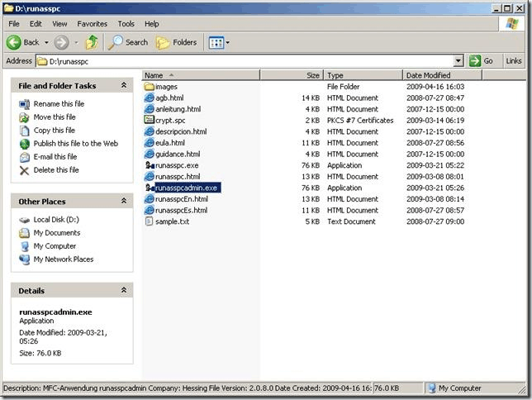Click the Delete this file link

(56, 170)
